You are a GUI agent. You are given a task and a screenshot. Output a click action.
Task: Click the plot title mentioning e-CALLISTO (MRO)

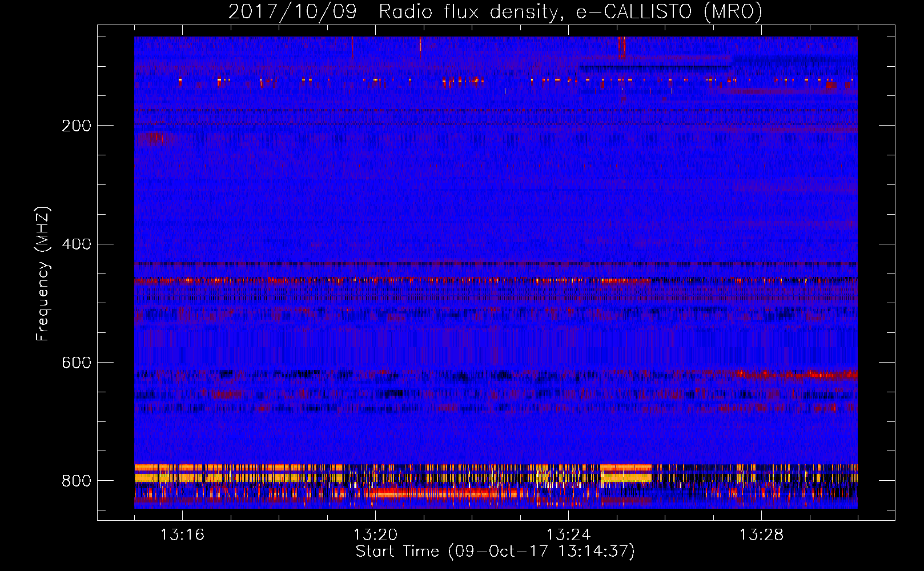(x=495, y=11)
